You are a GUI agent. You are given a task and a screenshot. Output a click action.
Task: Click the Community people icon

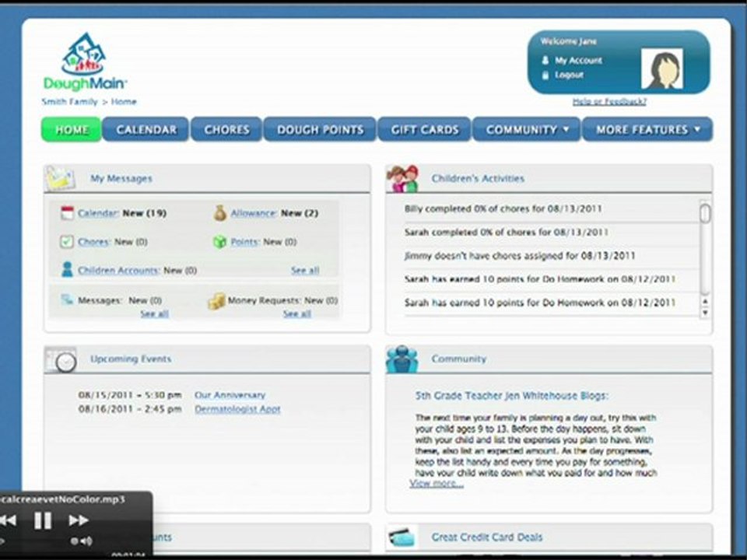click(x=402, y=359)
